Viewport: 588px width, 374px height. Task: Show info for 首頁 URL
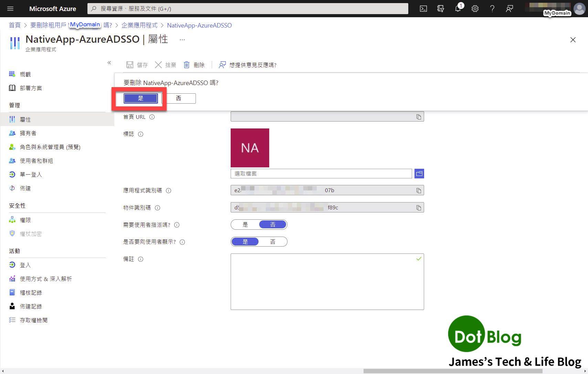pos(152,117)
